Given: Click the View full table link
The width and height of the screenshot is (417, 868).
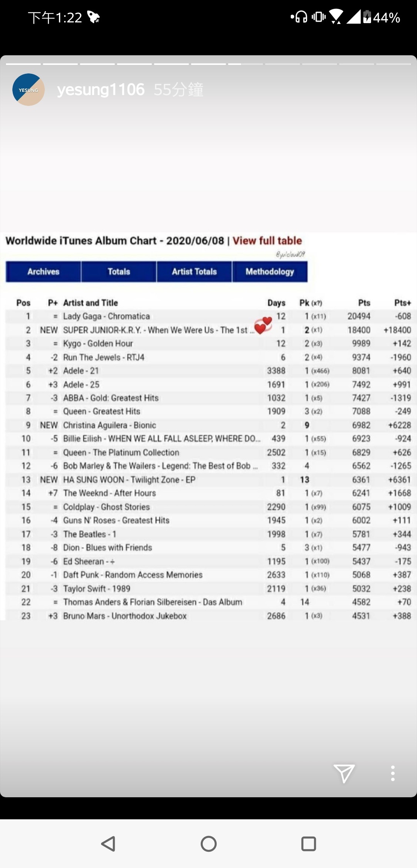Looking at the screenshot, I should click(267, 240).
